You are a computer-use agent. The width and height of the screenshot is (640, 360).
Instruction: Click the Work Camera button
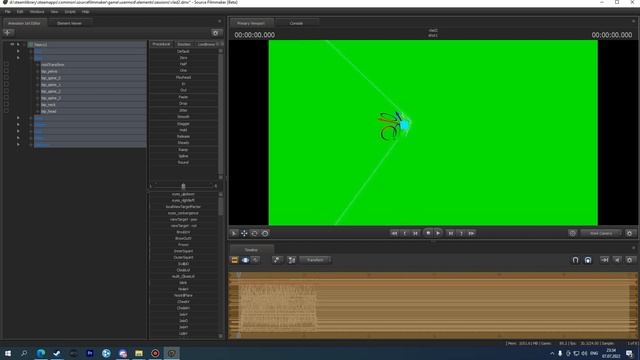pyautogui.click(x=601, y=233)
